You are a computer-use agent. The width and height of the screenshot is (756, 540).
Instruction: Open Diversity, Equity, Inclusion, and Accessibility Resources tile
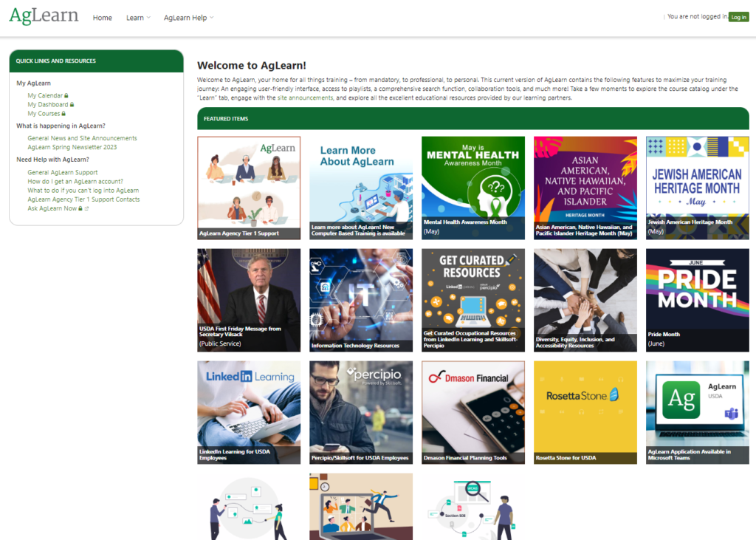(585, 300)
